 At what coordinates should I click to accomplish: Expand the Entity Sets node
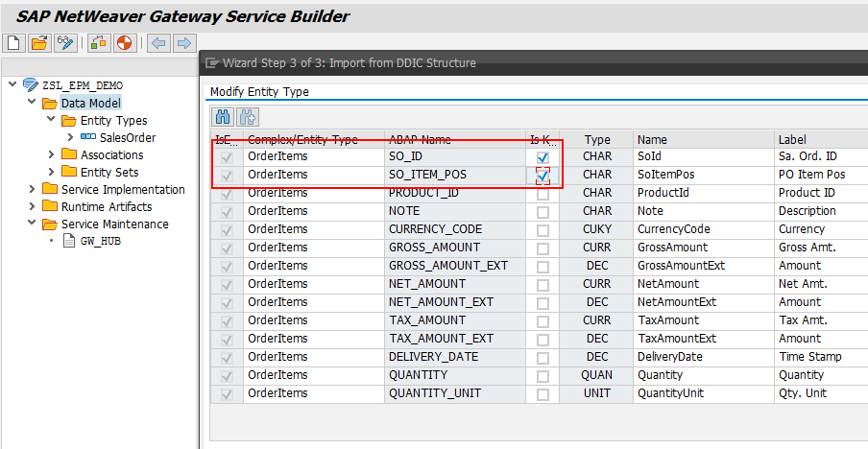click(x=51, y=172)
